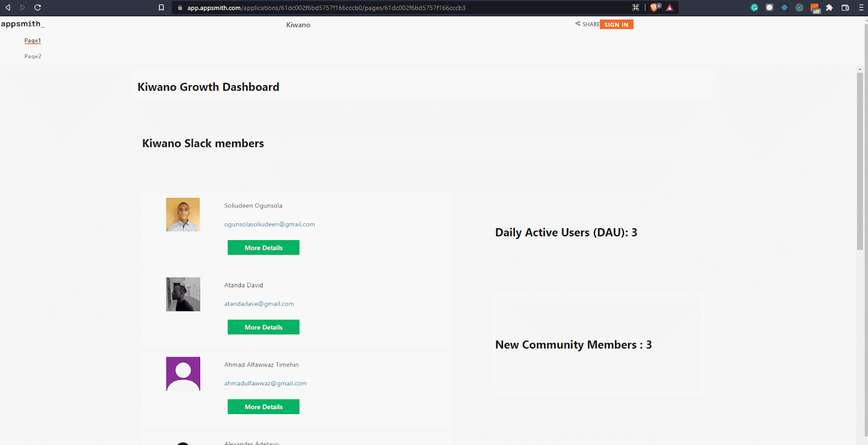Click the orange SIGN IN button
Image resolution: width=868 pixels, height=445 pixels.
pos(616,24)
